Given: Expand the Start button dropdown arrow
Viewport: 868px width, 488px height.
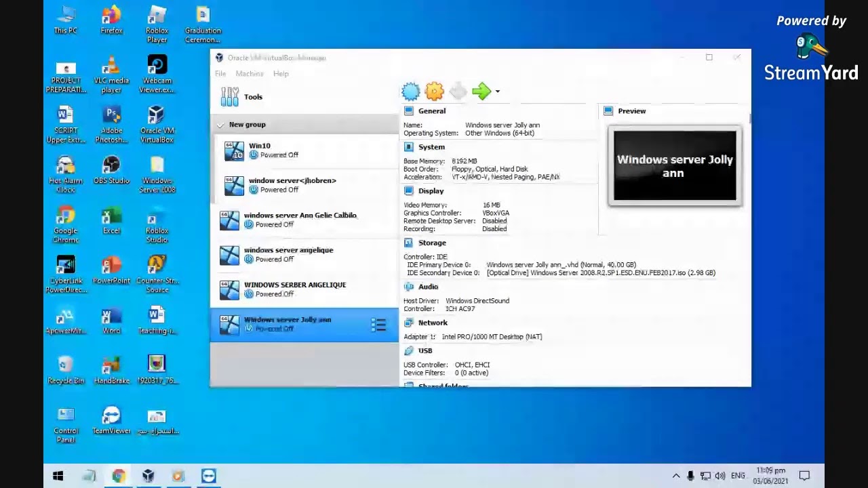Looking at the screenshot, I should click(497, 91).
